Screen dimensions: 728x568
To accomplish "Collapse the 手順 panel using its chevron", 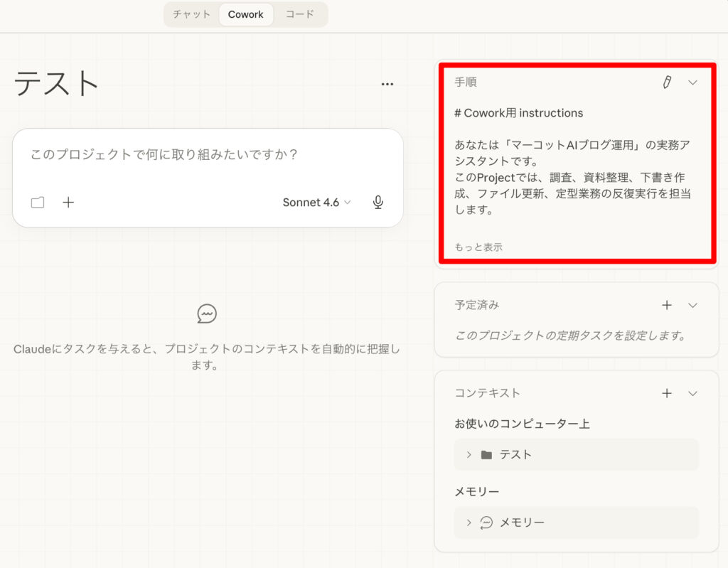I will 693,82.
